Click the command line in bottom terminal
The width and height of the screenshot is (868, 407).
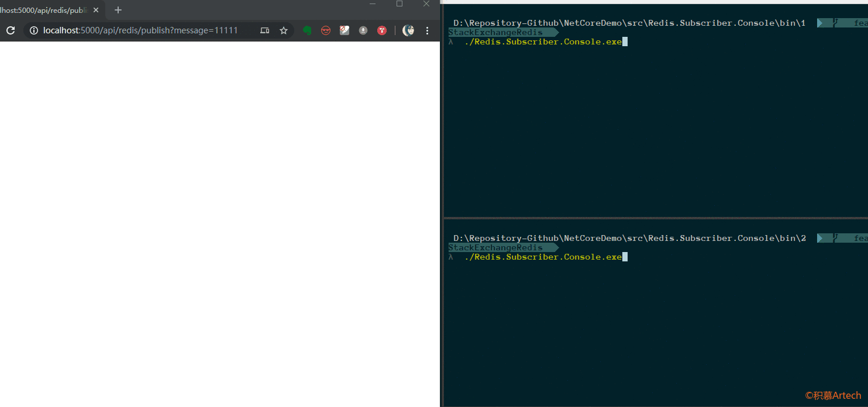pyautogui.click(x=543, y=257)
